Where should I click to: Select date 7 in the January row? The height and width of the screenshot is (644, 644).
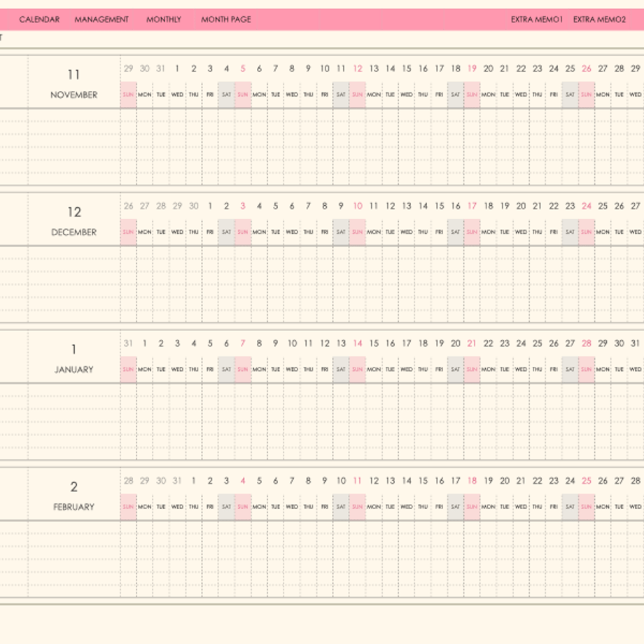pos(243,344)
